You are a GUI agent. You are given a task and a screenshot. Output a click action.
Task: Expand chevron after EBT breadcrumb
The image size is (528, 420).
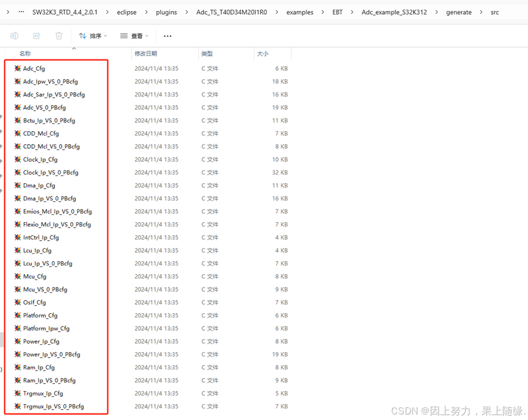pyautogui.click(x=352, y=12)
